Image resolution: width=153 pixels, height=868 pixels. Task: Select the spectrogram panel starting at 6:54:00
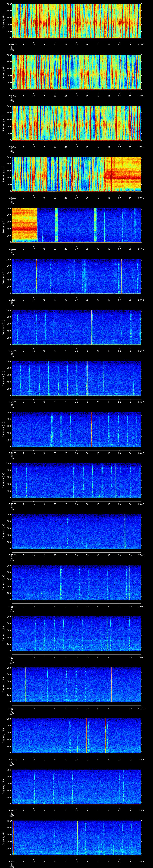point(77,429)
